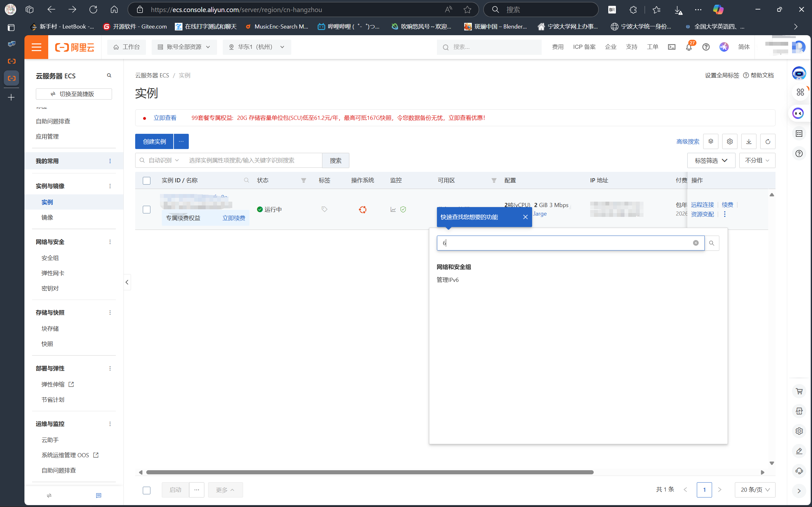Open the 20 条/页 page size dropdown

point(755,490)
